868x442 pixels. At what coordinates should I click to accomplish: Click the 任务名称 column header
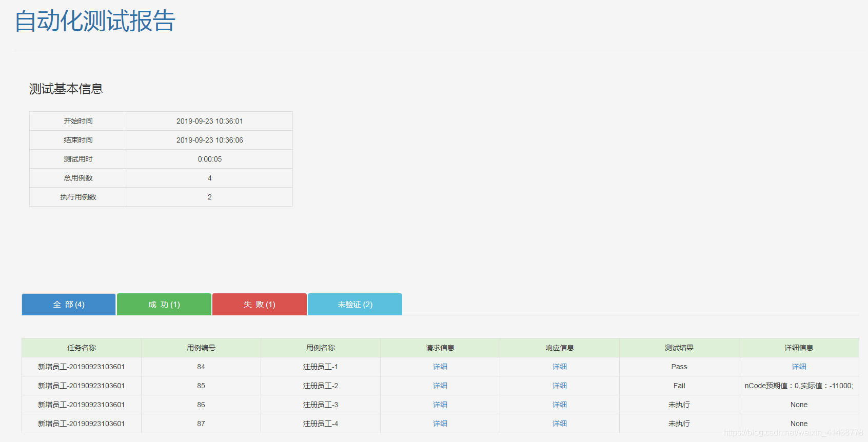82,348
